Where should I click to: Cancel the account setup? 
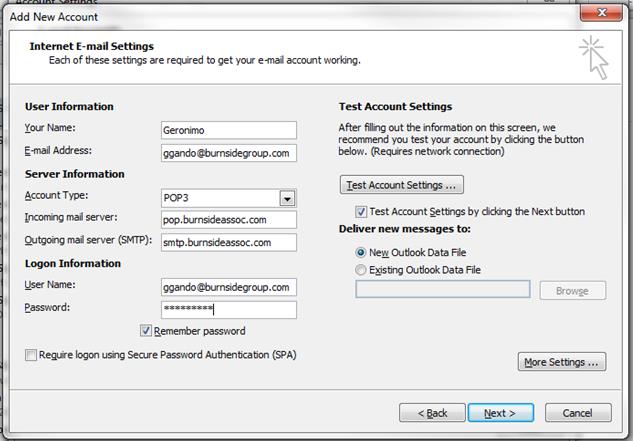[578, 413]
